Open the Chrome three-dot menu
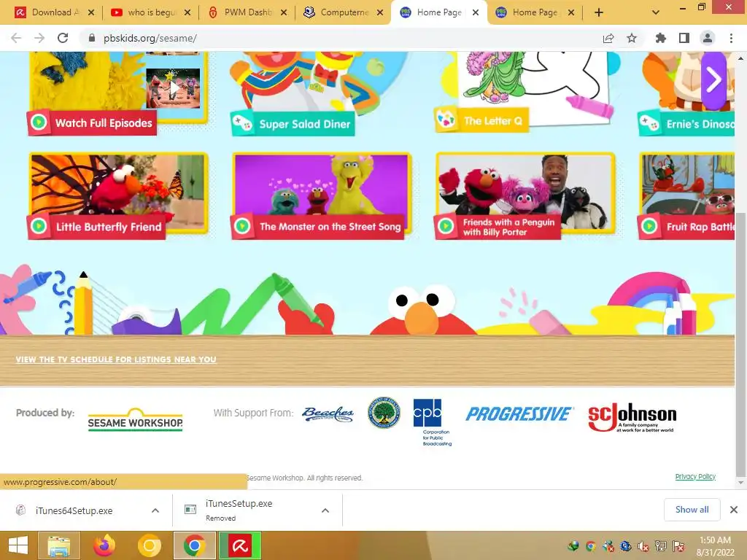This screenshot has width=747, height=560. (x=731, y=38)
